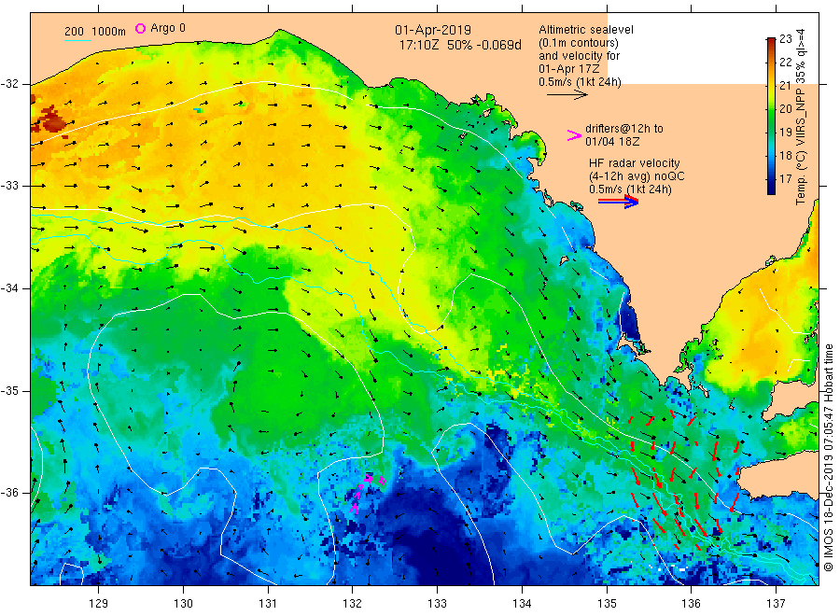Screen dimensions: 840x616
Task: Click the '01/04 18Z' drifter time label
Action: (x=611, y=142)
